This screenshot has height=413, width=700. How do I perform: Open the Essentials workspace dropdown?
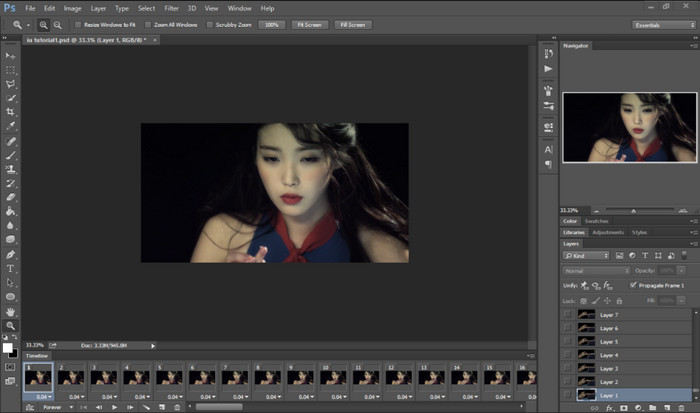663,24
